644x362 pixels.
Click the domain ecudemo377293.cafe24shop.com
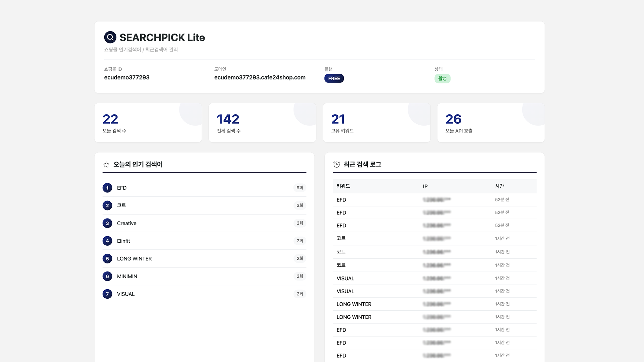(x=260, y=77)
